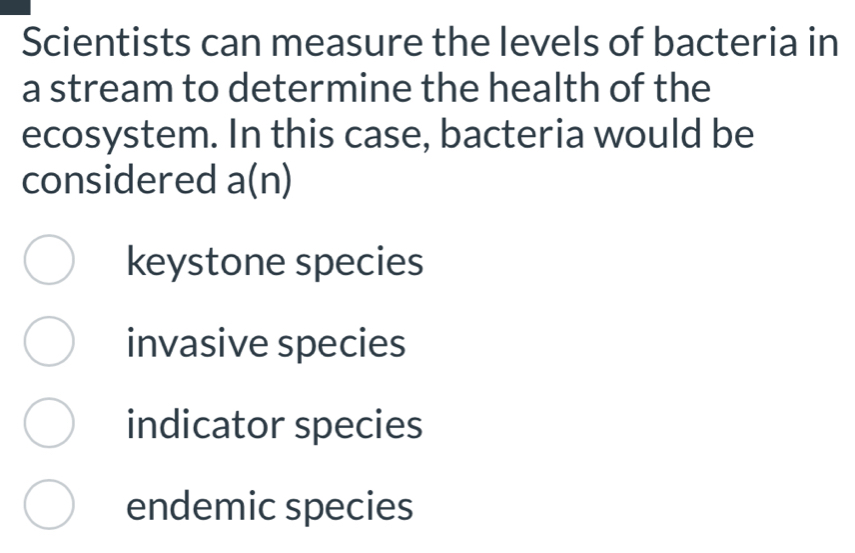Pick the endemic species radio button

(48, 506)
